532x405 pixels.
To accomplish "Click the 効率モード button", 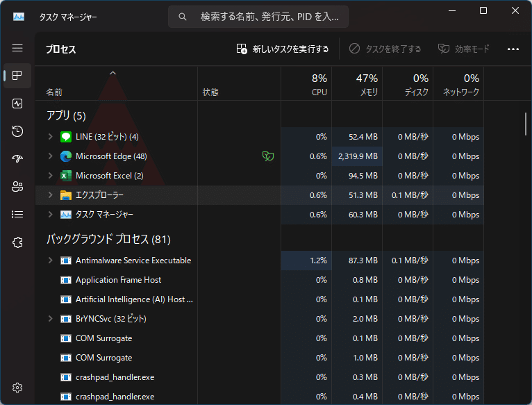I will tap(464, 49).
